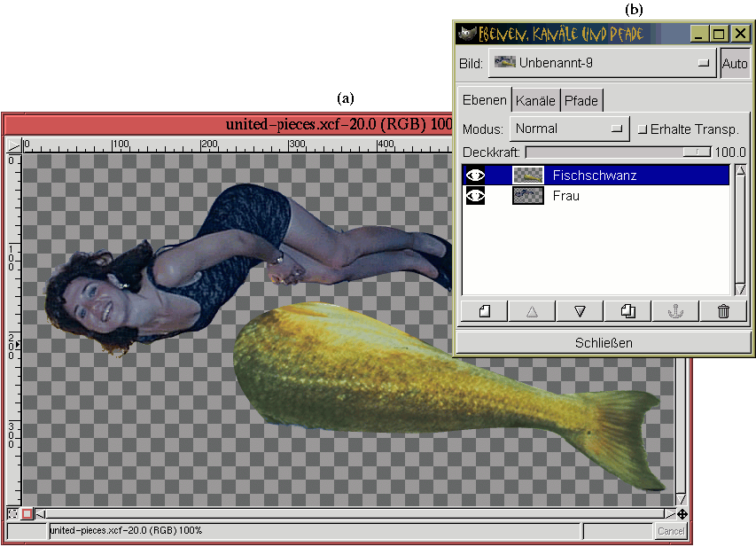Image resolution: width=756 pixels, height=547 pixels.
Task: Switch to the Kanäle tab
Action: 535,100
